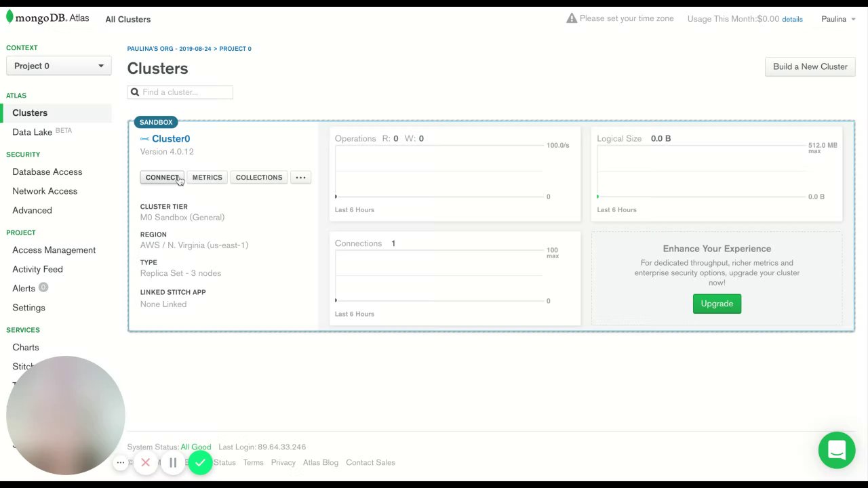Open the cluster ellipsis options button

pyautogui.click(x=300, y=178)
